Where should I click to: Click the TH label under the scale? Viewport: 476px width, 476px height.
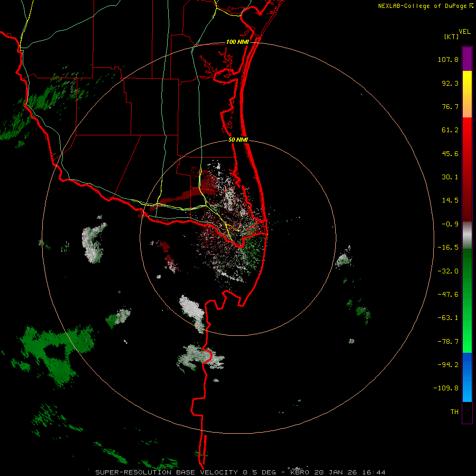point(454,412)
